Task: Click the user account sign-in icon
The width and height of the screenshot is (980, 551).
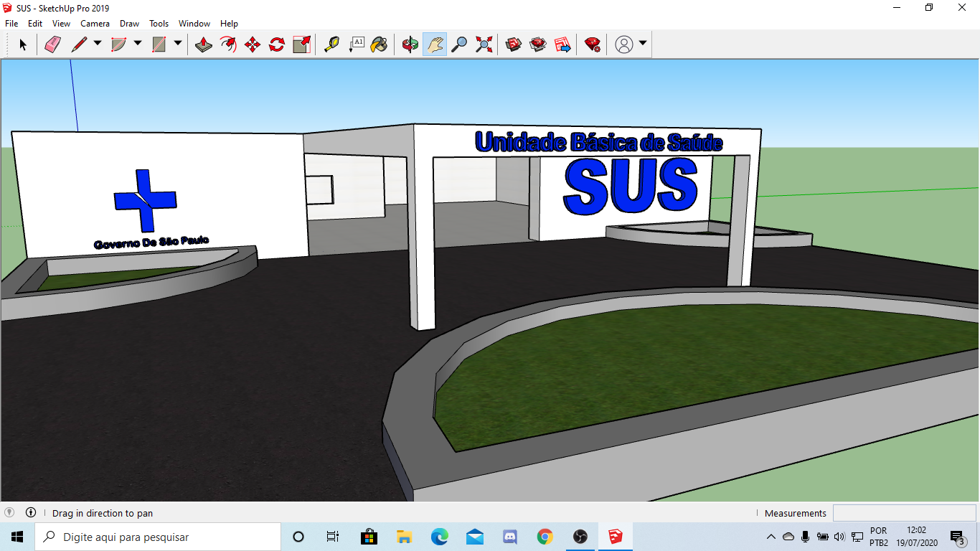Action: (x=624, y=44)
